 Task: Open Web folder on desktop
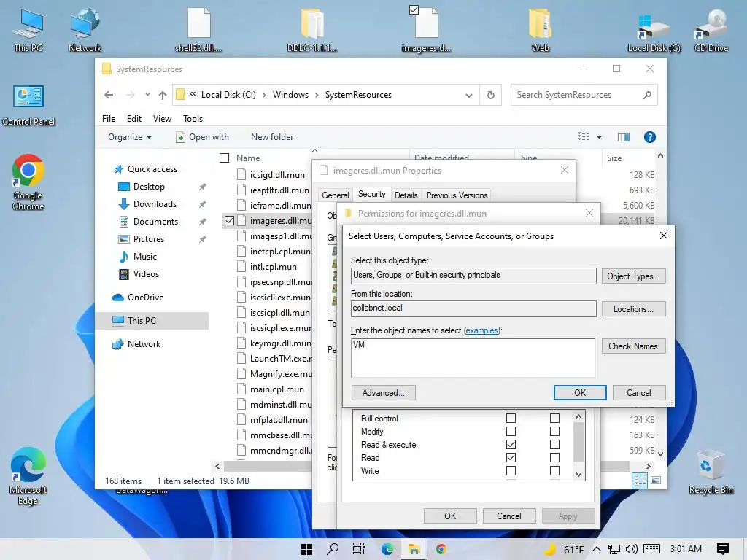[x=540, y=29]
